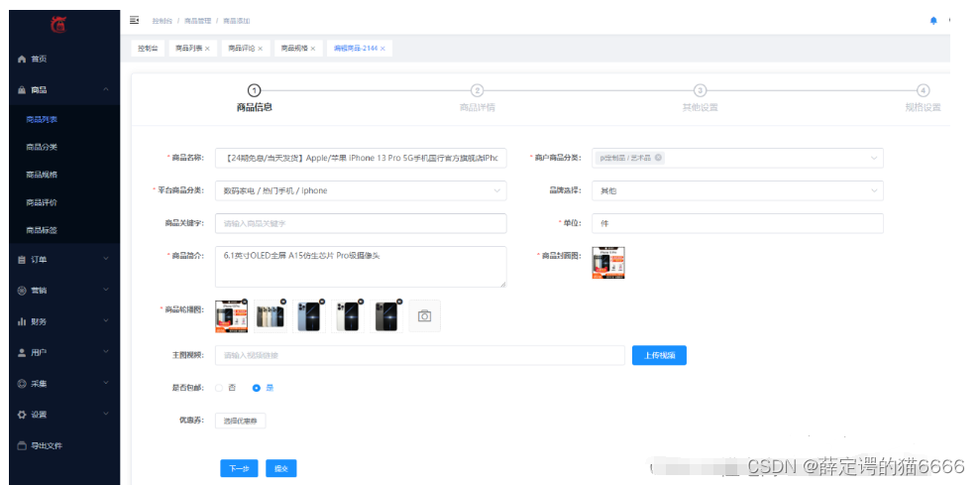
Task: Open the 品牌选择 dropdown
Action: tap(737, 190)
